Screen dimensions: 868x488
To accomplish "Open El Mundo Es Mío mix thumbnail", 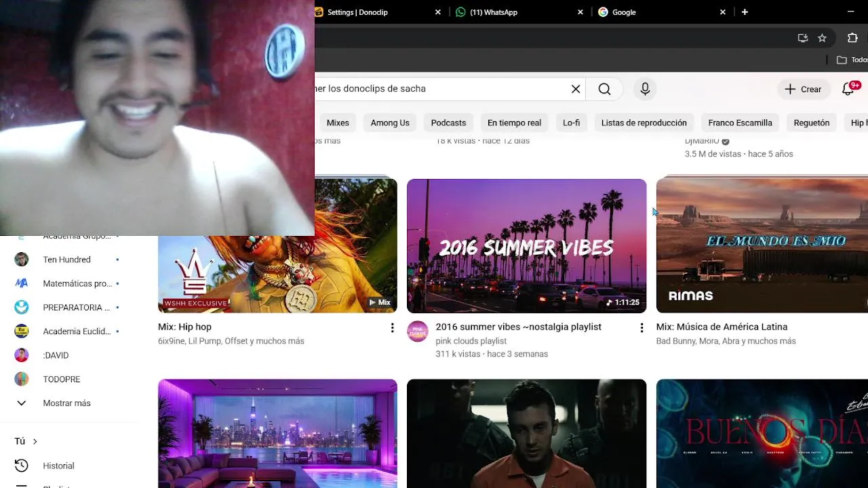I will tap(762, 246).
